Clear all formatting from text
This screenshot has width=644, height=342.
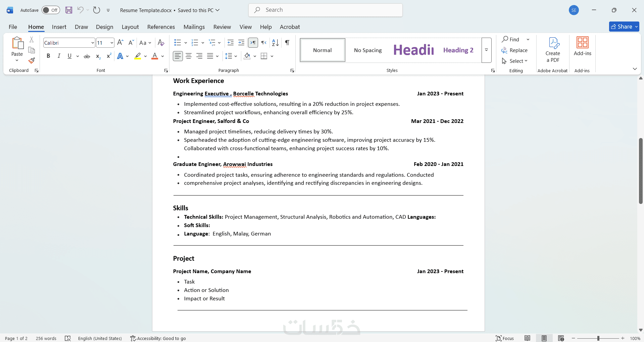click(x=161, y=43)
